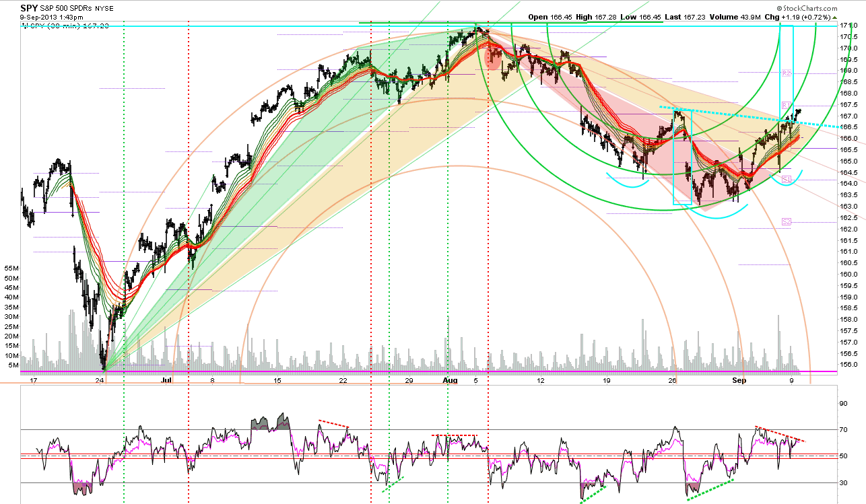Screen dimensions: 866x504
Task: Click the 171.0 price axis label
Action: click(848, 26)
